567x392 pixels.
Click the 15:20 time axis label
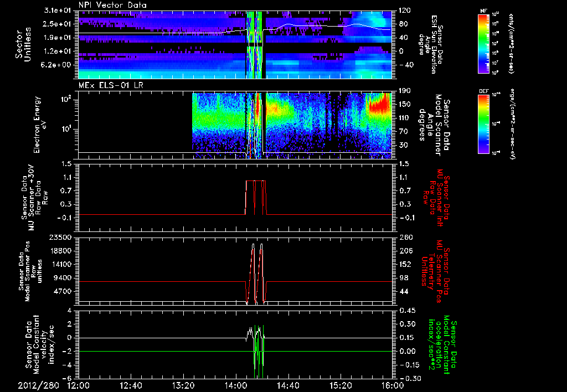tap(341, 385)
